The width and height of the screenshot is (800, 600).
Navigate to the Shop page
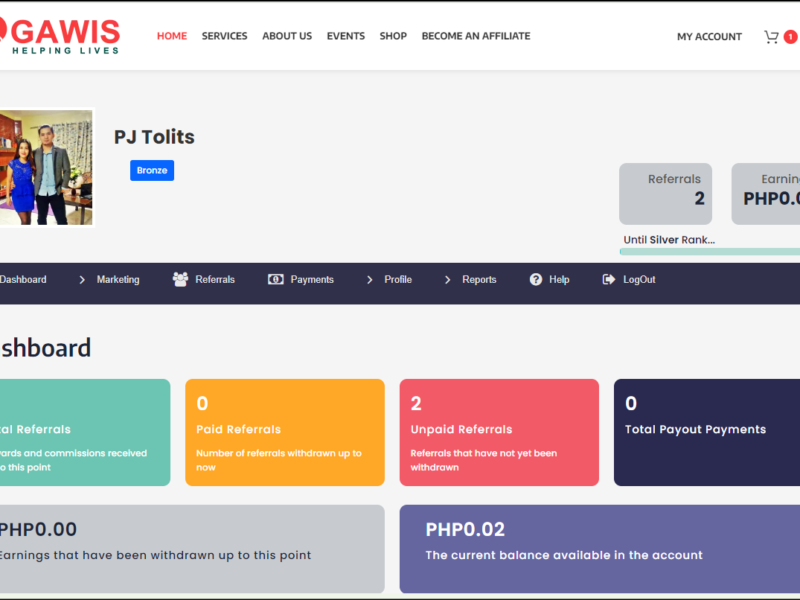[x=393, y=36]
